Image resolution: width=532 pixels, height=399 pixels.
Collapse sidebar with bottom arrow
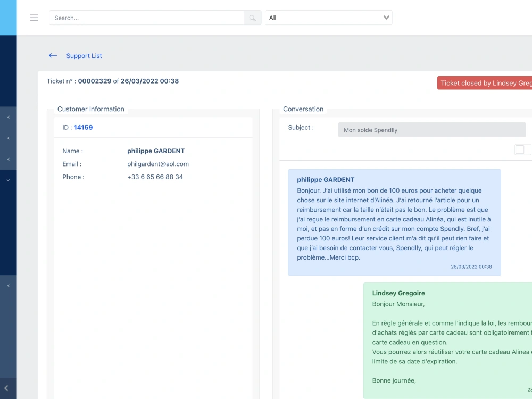(x=6, y=388)
